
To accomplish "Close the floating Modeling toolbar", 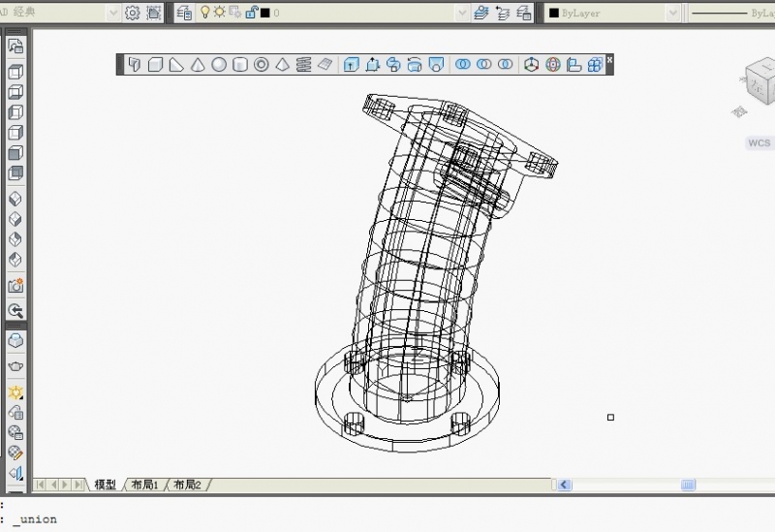I will point(609,59).
